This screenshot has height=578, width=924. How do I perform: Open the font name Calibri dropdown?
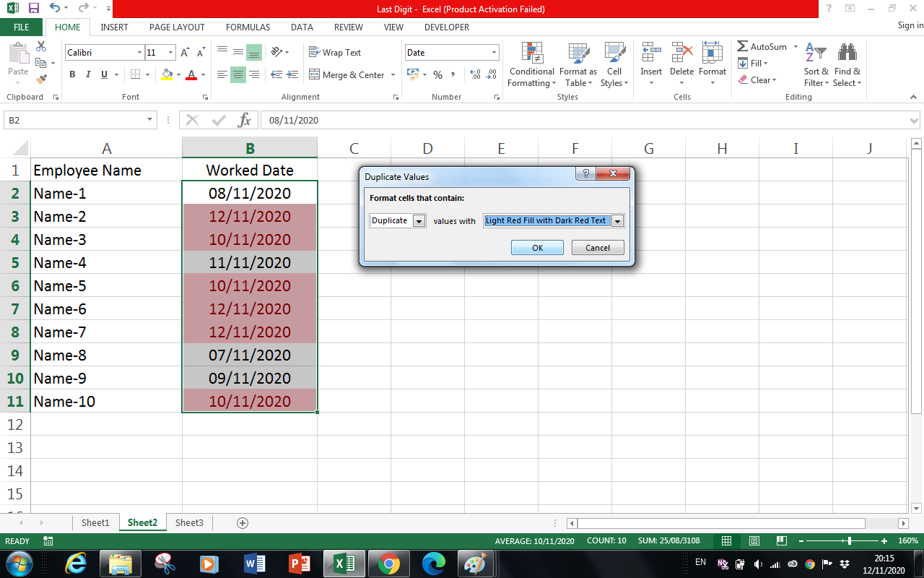(x=139, y=53)
